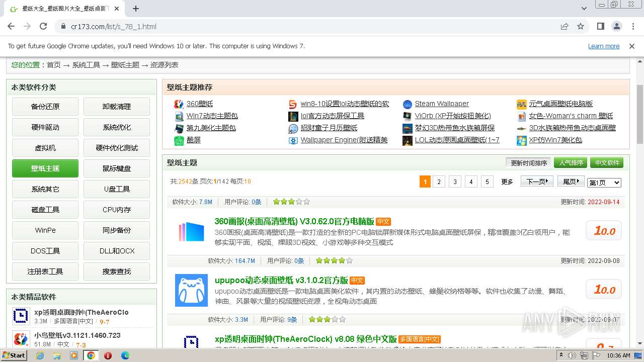Click 下一页 next page button
This screenshot has width=644, height=362.
point(537,182)
